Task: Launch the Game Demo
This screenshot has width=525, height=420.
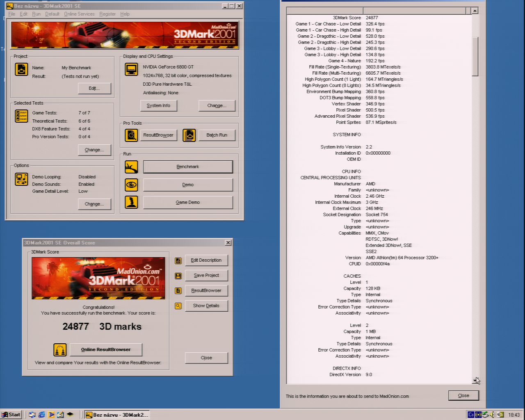Action: (188, 203)
